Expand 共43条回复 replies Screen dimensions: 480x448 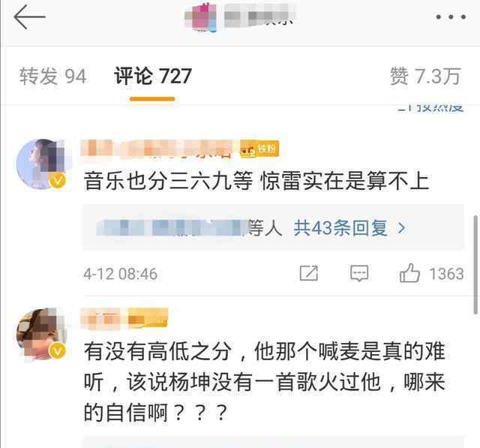(340, 228)
